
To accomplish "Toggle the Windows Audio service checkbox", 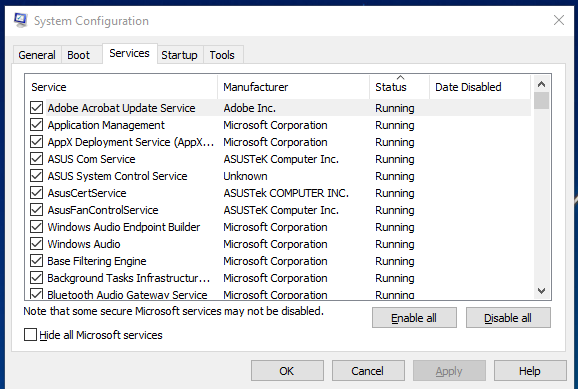I will [36, 244].
